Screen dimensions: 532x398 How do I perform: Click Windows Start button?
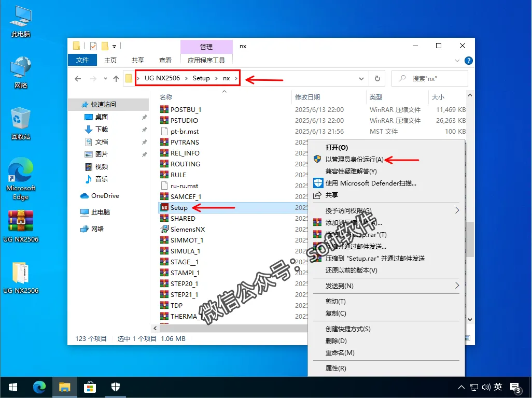point(13,387)
